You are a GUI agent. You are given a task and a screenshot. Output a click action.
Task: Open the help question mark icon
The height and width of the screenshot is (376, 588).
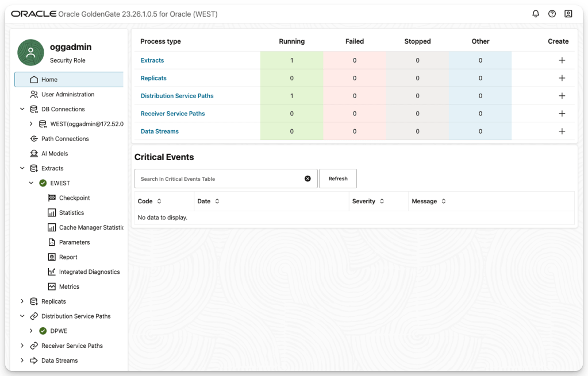(x=552, y=14)
